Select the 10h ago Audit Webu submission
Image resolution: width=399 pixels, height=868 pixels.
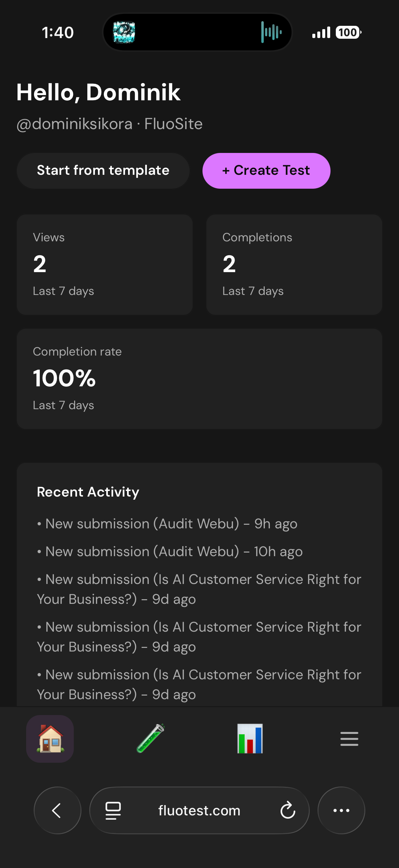[170, 552]
